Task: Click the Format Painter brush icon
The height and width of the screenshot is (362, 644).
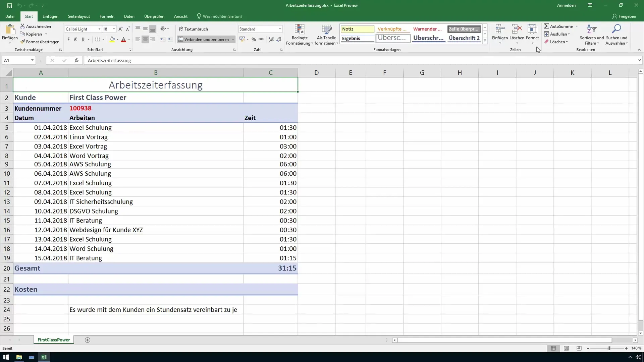Action: click(23, 42)
